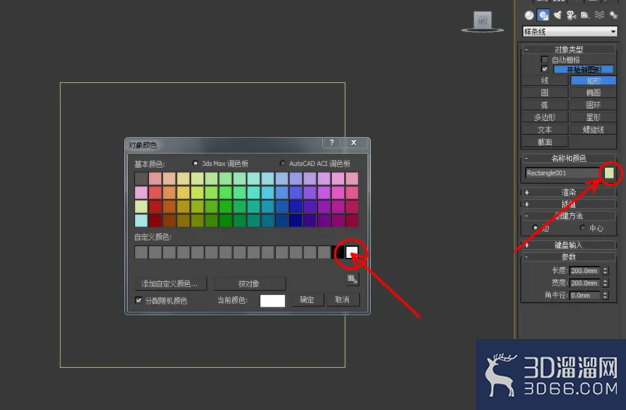Viewport: 626px width, 410px height.
Task: Switch to the Lights category icon
Action: [558, 16]
